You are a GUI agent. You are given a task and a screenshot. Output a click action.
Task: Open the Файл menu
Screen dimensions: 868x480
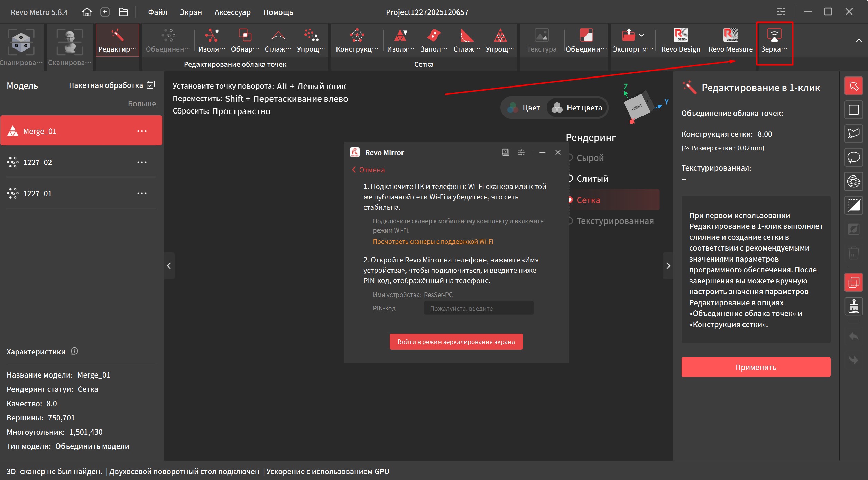pyautogui.click(x=157, y=12)
